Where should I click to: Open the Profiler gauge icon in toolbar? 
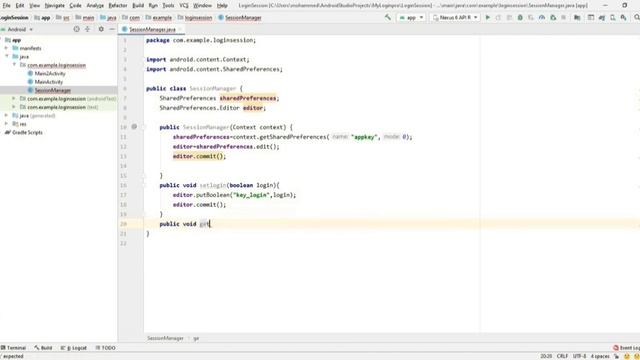pos(542,18)
